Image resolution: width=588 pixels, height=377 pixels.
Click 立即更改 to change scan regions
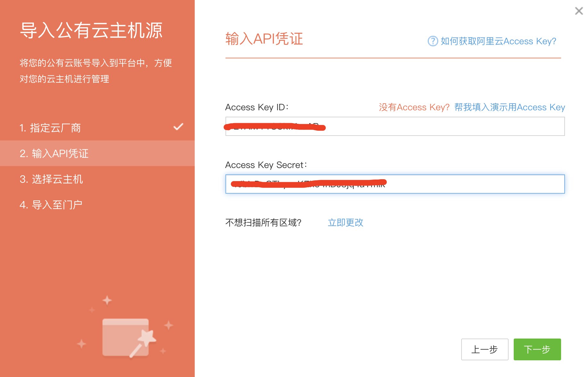pos(345,222)
